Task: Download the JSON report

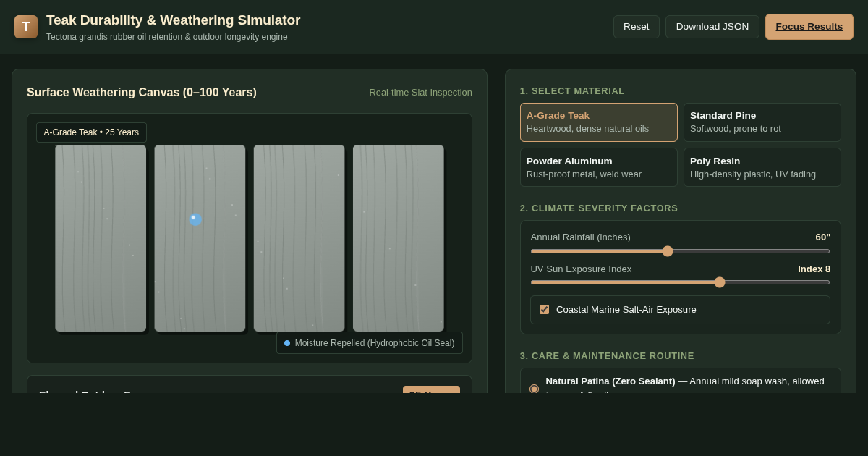Action: tap(712, 27)
